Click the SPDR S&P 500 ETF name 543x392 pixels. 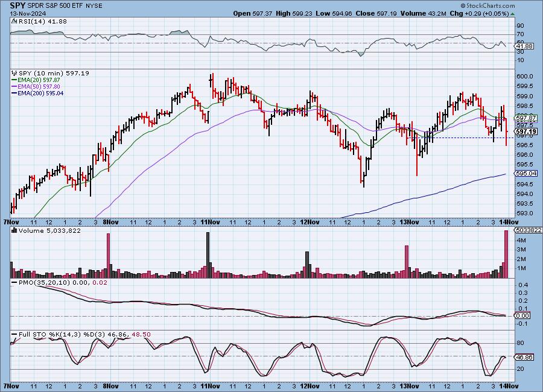coord(55,6)
